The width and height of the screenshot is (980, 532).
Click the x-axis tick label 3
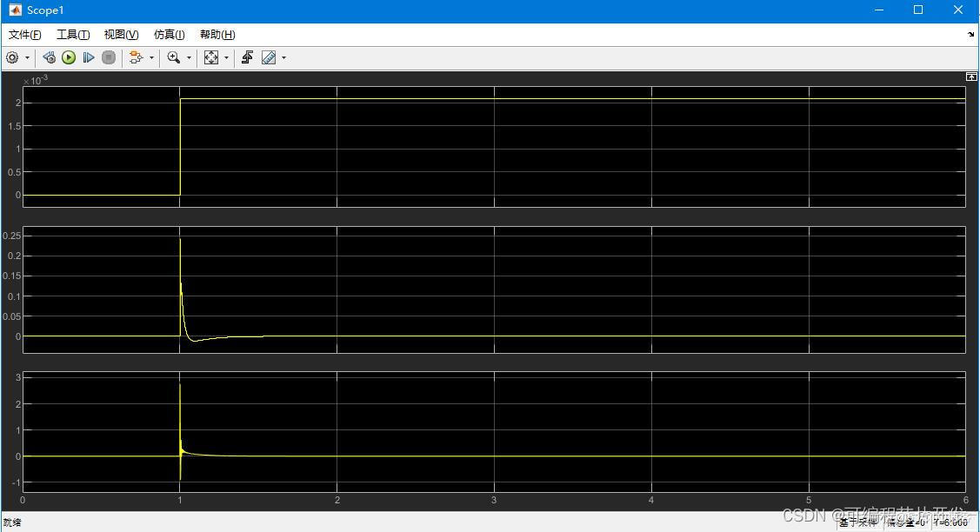click(494, 500)
